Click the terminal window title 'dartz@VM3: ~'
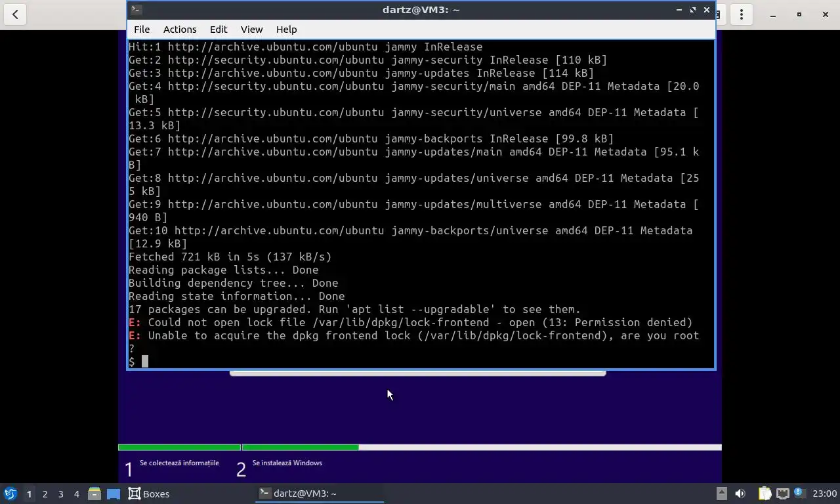 point(420,10)
